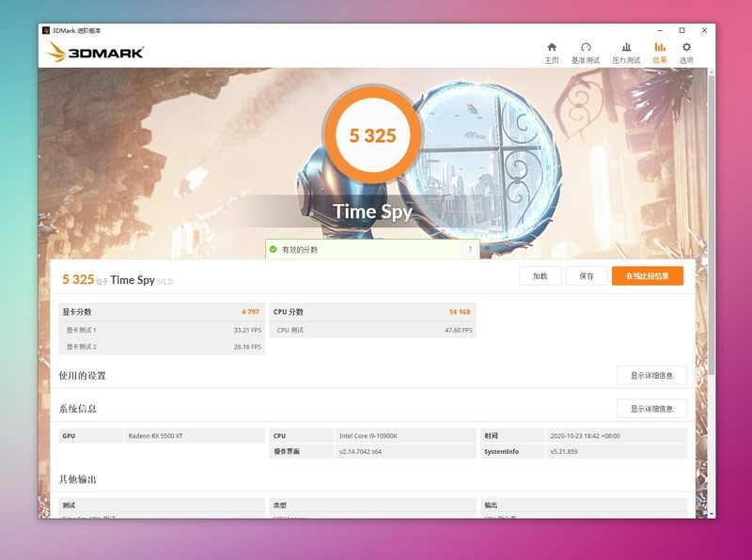The height and width of the screenshot is (560, 752).
Task: Click the green valid score checkmark icon
Action: click(x=274, y=249)
